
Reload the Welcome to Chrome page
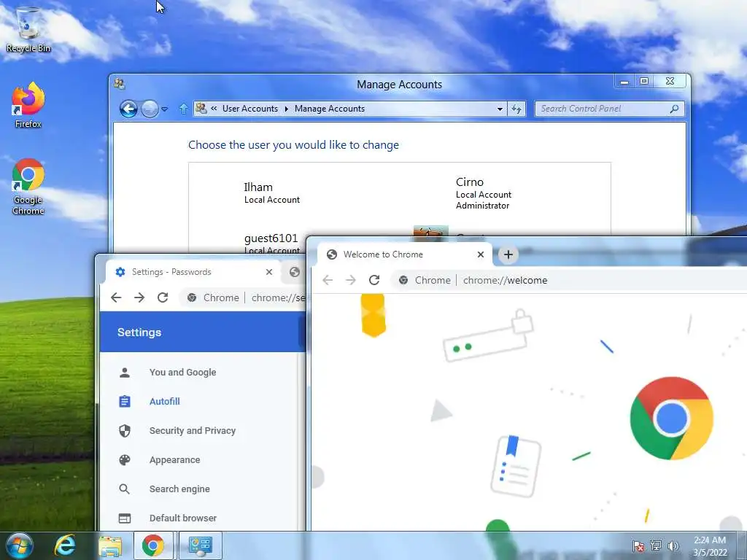(x=374, y=280)
